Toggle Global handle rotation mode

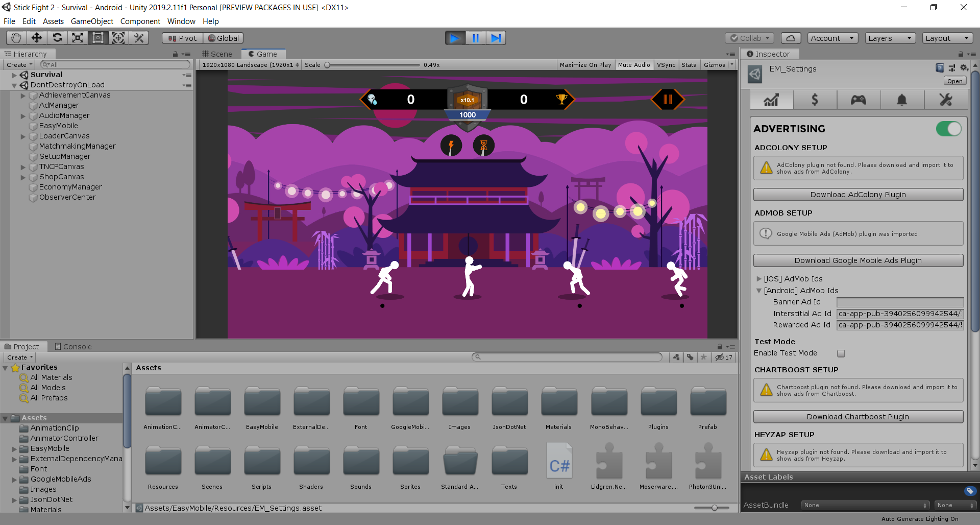point(224,38)
